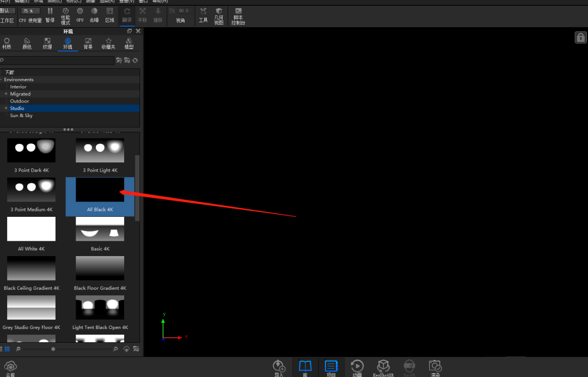Click the Render (渲染) button

tap(435, 367)
